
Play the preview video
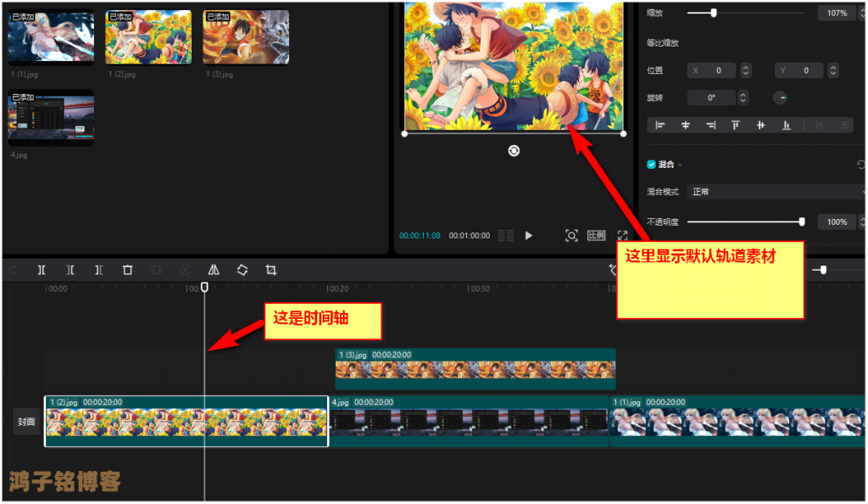point(529,235)
